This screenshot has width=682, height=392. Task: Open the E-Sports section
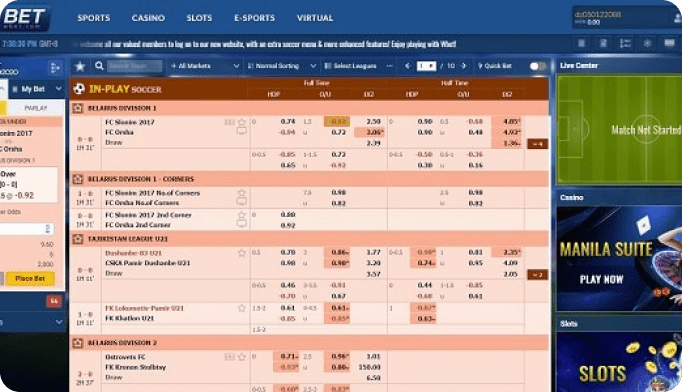tap(254, 18)
